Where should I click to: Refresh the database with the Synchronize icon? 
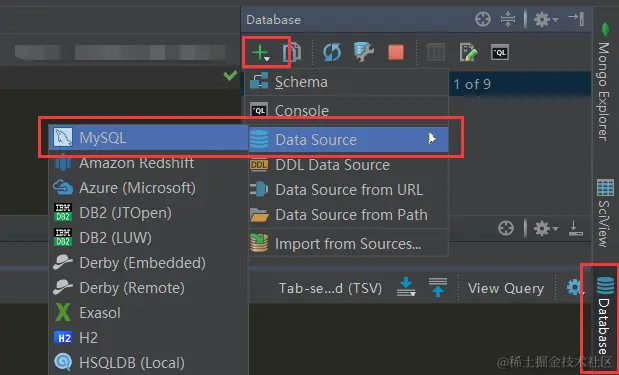pyautogui.click(x=332, y=52)
